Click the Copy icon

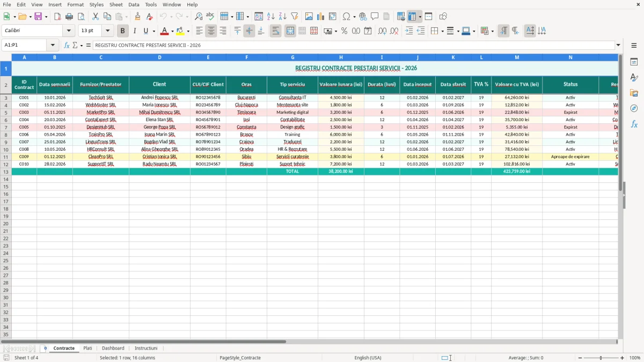[107, 17]
